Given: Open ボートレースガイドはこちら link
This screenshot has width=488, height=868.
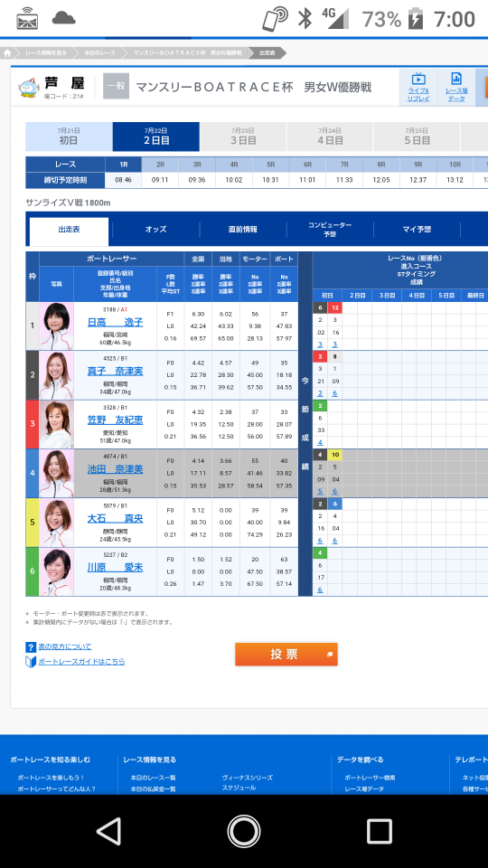Looking at the screenshot, I should pyautogui.click(x=81, y=662).
